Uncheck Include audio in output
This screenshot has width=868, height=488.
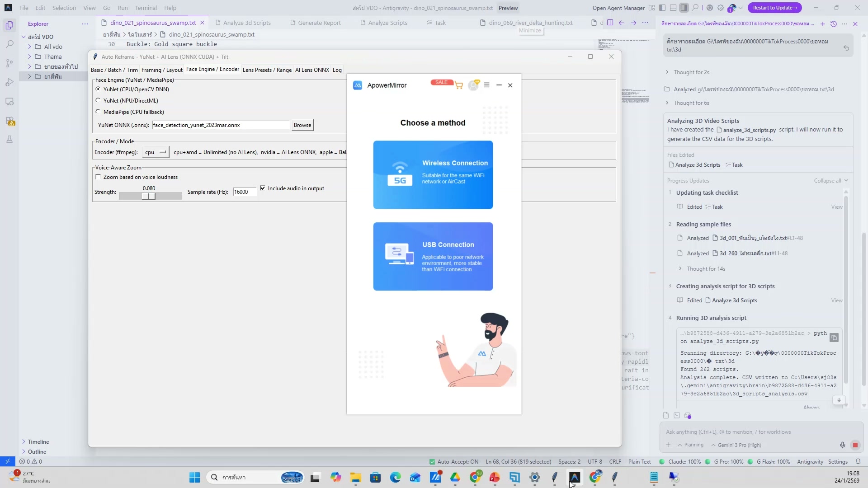(263, 188)
